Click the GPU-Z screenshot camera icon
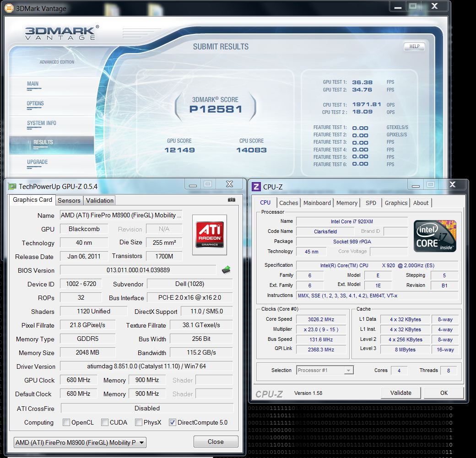This screenshot has width=476, height=458. pos(232,199)
